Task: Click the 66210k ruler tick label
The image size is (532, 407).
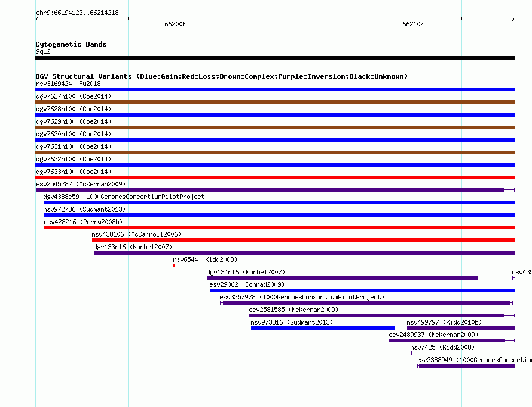Action: [x=413, y=24]
